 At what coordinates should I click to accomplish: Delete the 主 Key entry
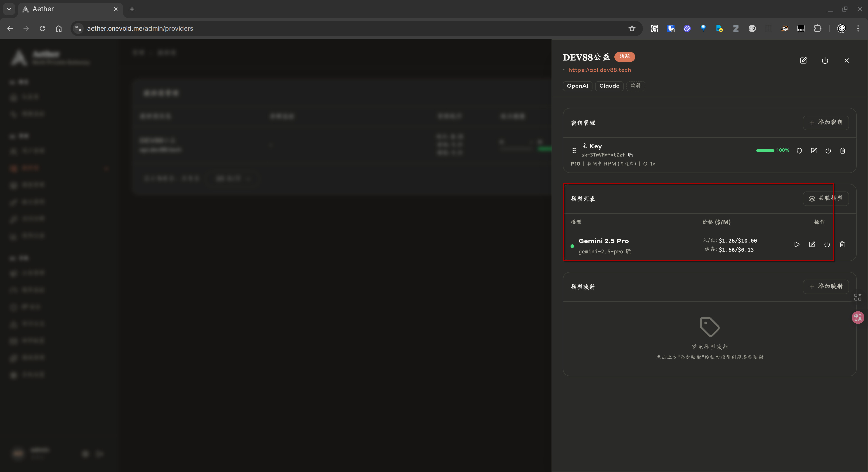[x=842, y=151]
